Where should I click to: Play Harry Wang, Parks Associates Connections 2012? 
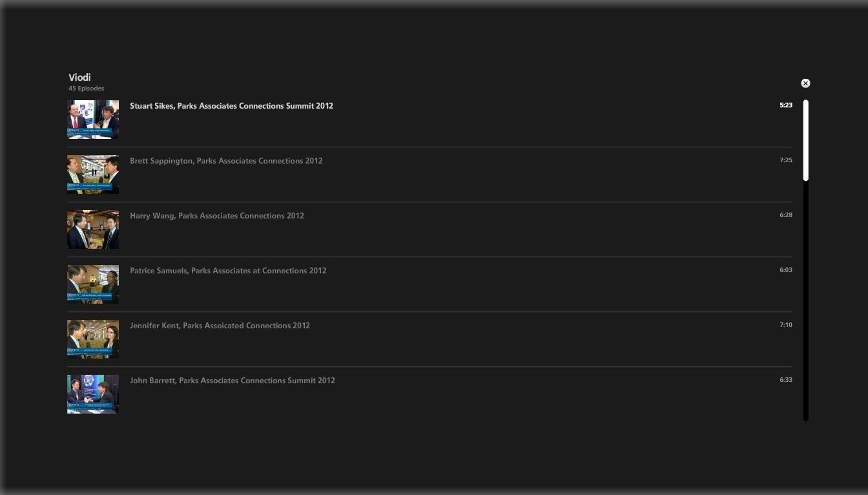pos(217,216)
